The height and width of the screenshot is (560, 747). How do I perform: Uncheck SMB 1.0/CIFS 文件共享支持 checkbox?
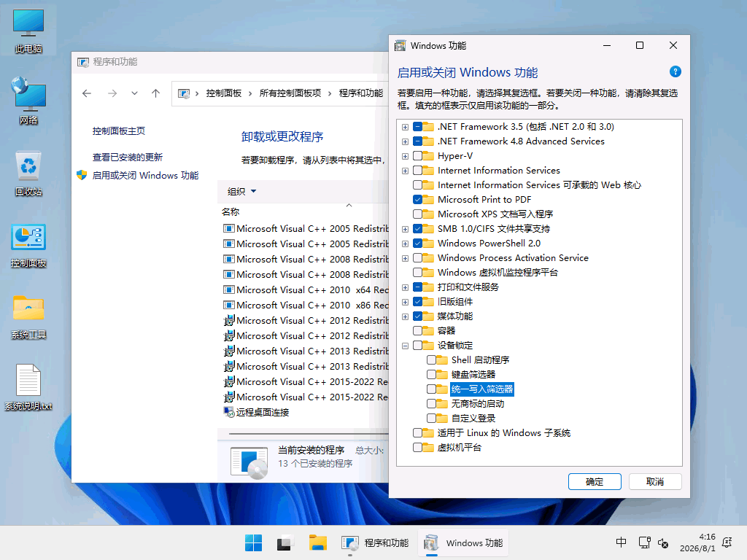tap(417, 228)
